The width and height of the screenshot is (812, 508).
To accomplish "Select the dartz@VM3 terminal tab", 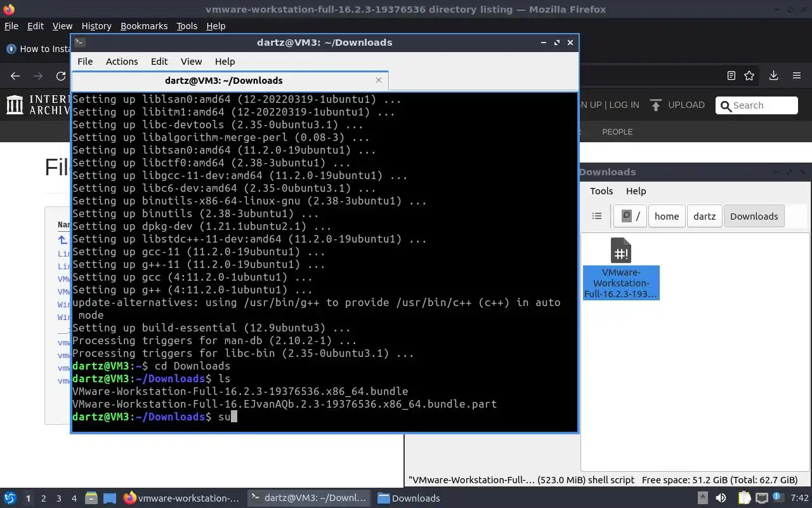I will click(230, 80).
